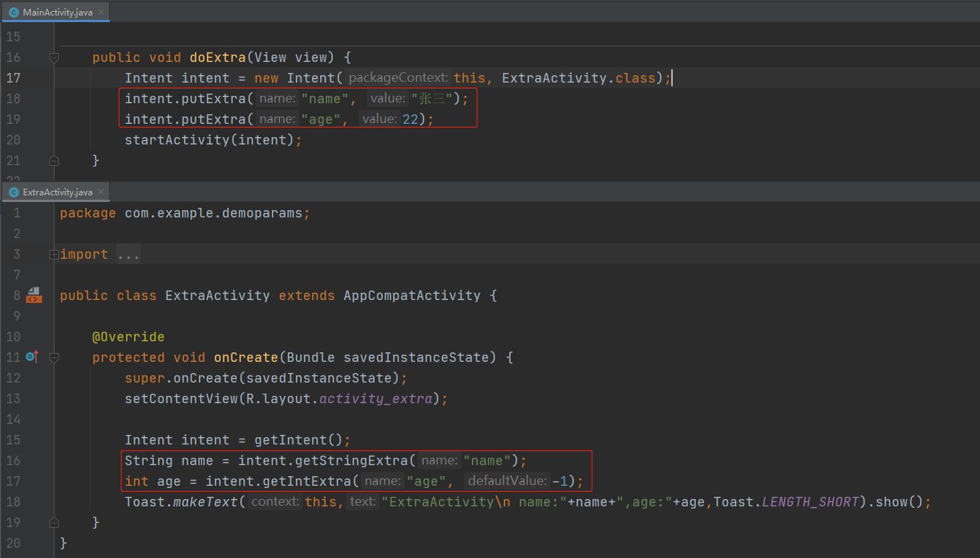Click Bundle savedInstanceState parameter
The height and width of the screenshot is (558, 980).
coord(388,358)
